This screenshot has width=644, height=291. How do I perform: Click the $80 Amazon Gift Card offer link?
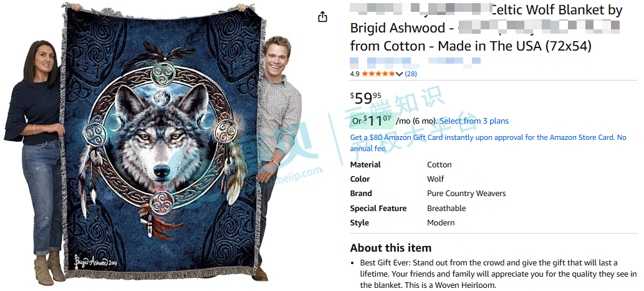488,143
